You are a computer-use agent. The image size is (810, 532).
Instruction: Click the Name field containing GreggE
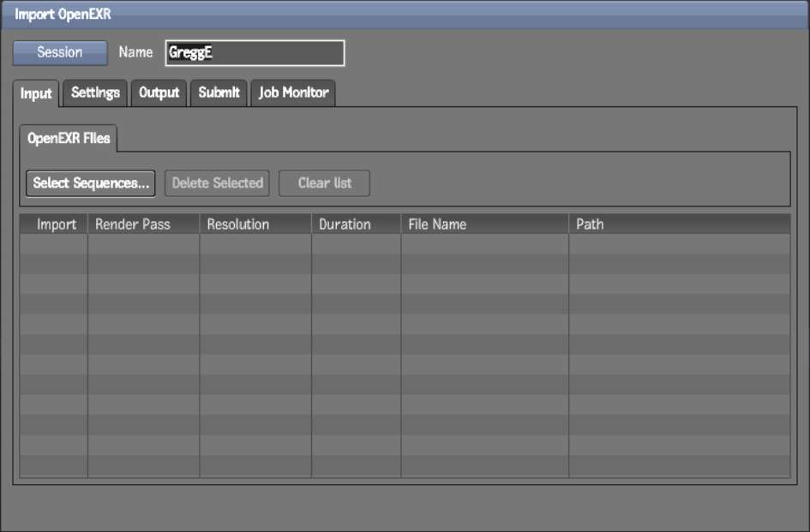pyautogui.click(x=255, y=53)
